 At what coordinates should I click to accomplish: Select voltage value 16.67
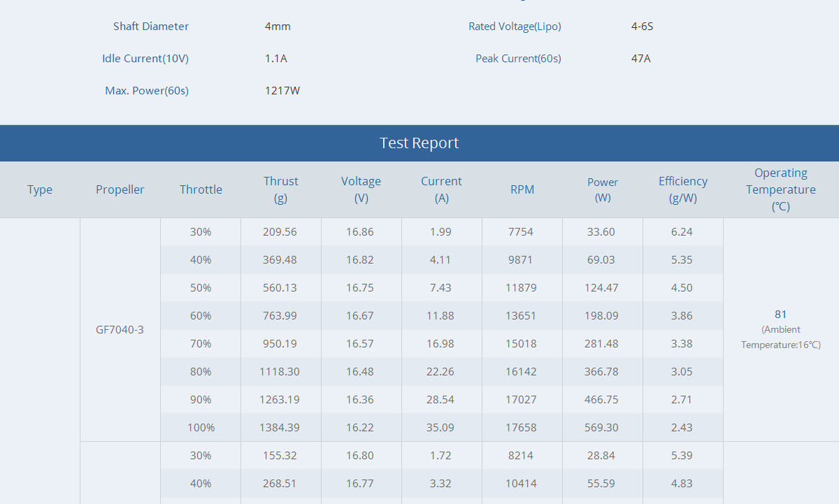[x=360, y=315]
